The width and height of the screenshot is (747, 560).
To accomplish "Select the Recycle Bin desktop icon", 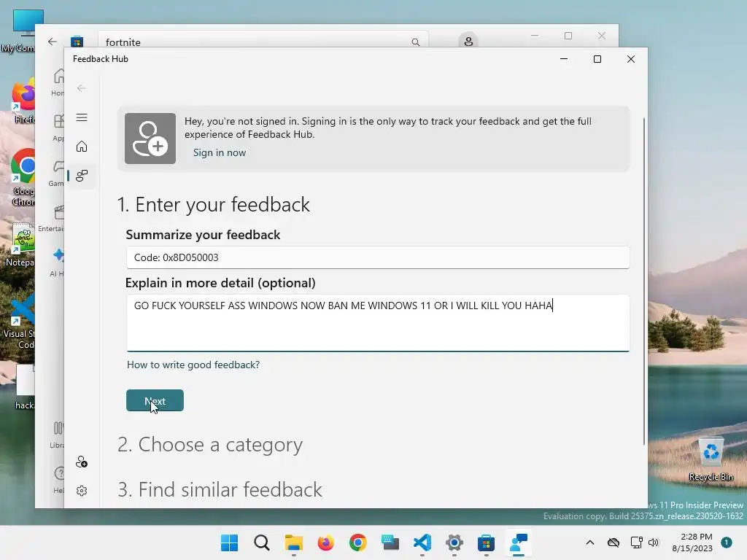I will [711, 460].
